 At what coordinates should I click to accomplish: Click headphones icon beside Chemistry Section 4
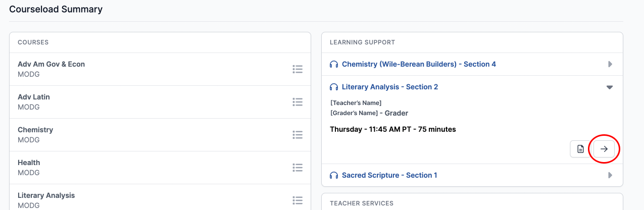pos(334,64)
